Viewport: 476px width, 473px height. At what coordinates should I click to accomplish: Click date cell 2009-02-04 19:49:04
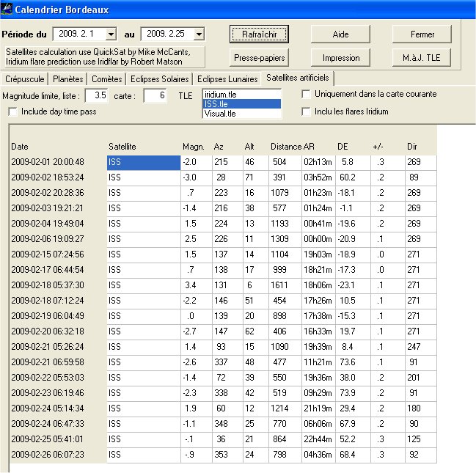coord(48,224)
